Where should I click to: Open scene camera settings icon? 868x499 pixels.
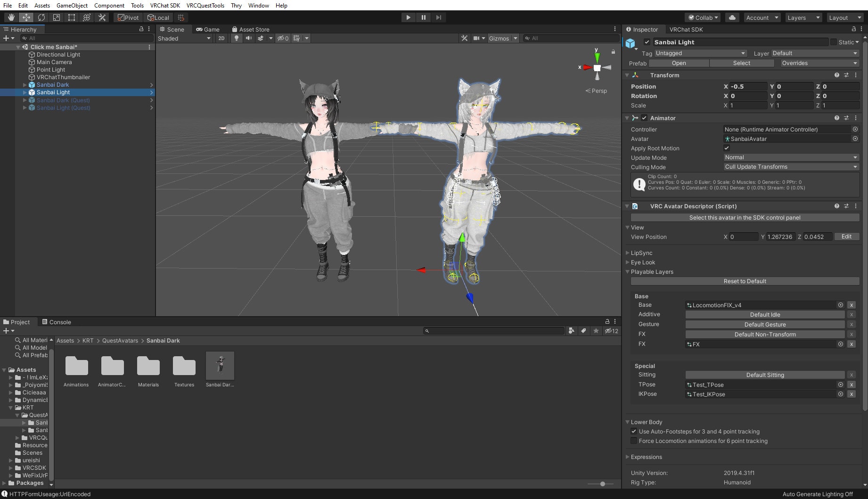tap(476, 38)
